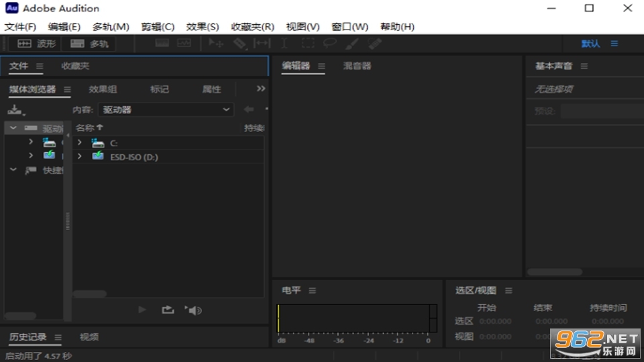Switch to the 多轨 multitrack editor
The height and width of the screenshot is (362, 644).
pyautogui.click(x=89, y=44)
